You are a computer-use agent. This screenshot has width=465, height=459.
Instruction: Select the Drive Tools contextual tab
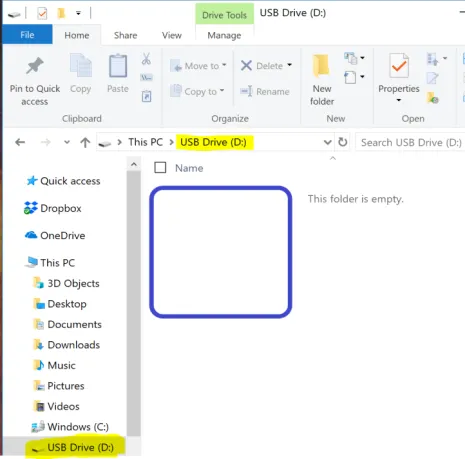coord(224,15)
